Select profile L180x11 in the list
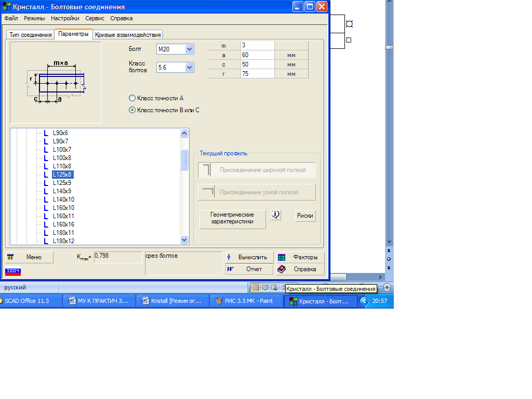This screenshot has height=399, width=532. 63,233
